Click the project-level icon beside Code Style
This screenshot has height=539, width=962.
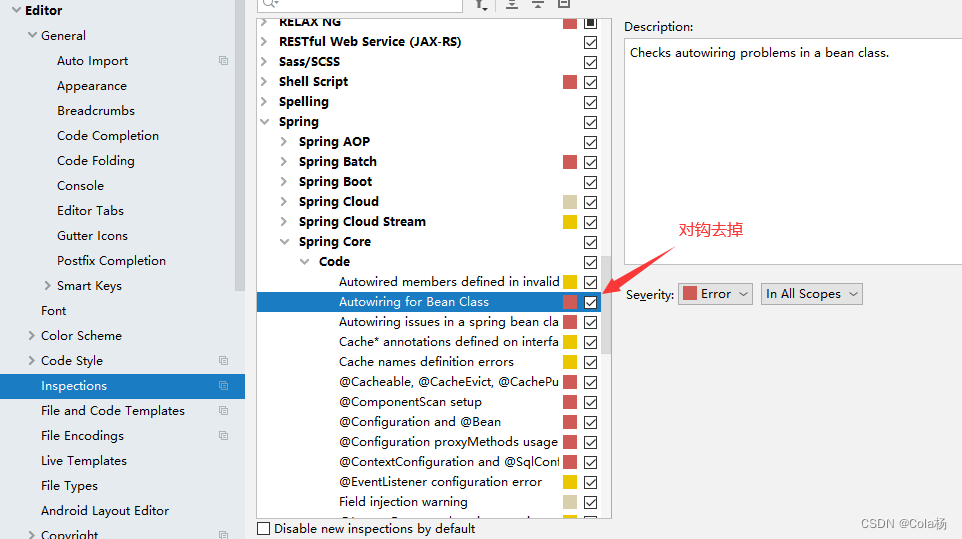click(x=223, y=361)
